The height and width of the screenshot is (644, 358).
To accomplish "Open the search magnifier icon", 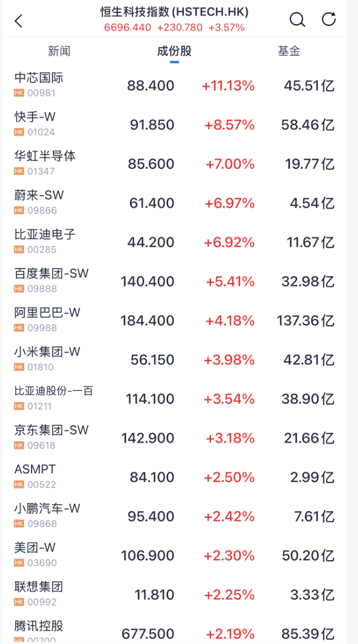I will pos(297,19).
